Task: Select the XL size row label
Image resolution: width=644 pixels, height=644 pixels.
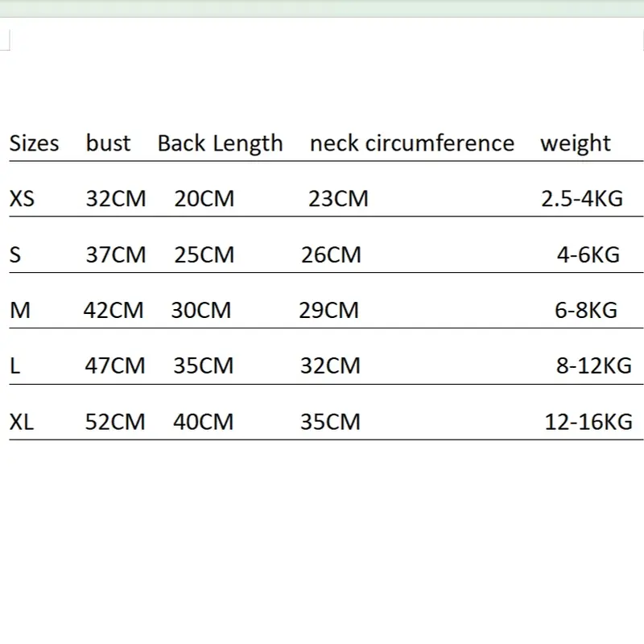Action: coord(22,421)
